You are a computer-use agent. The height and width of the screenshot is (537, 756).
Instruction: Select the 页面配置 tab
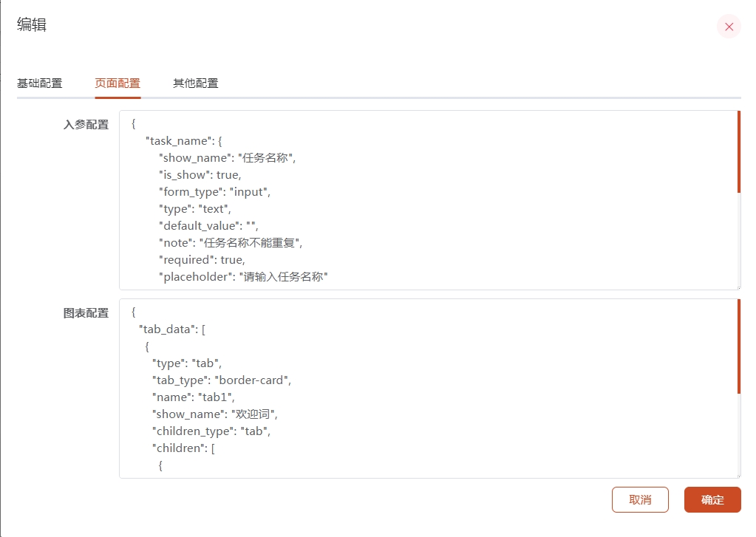(118, 83)
